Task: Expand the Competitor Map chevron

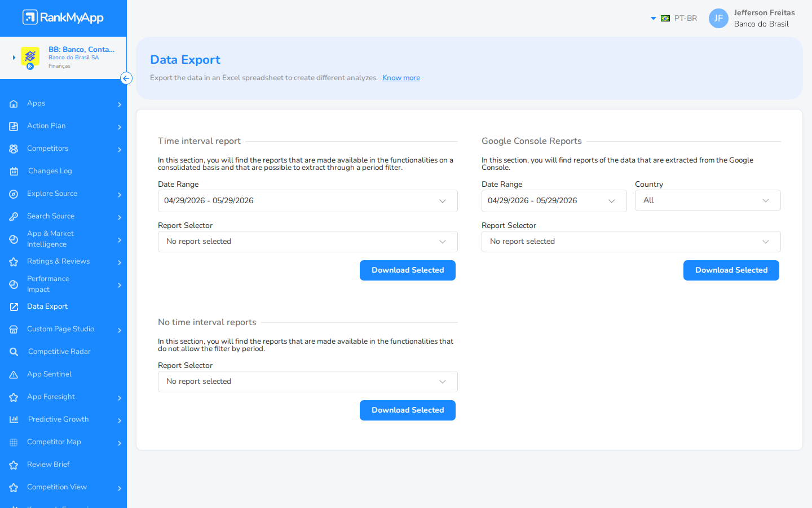Action: 120,443
